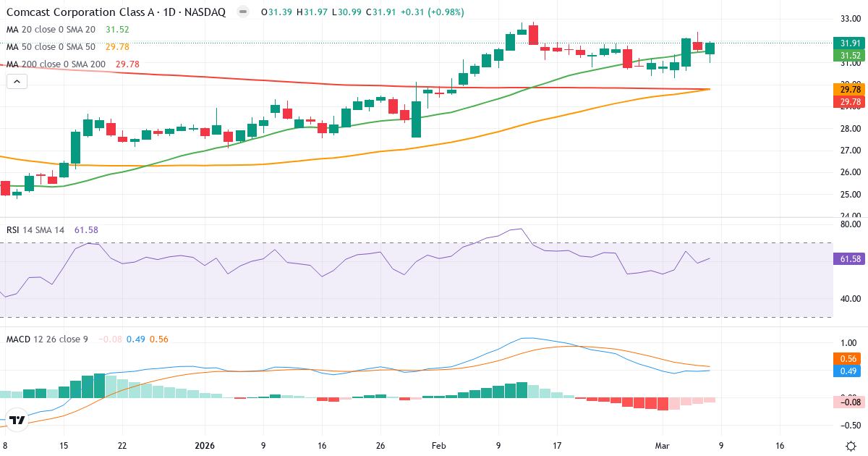This screenshot has width=868, height=456.
Task: Click the TradingView logo watermark
Action: (18, 418)
